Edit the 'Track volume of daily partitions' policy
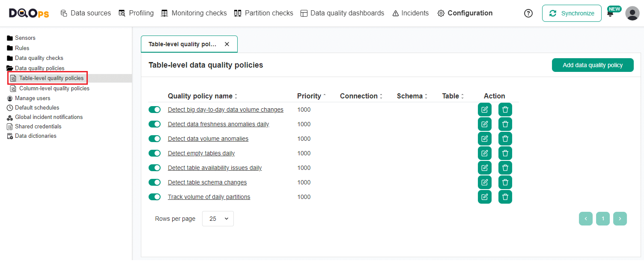 click(485, 197)
